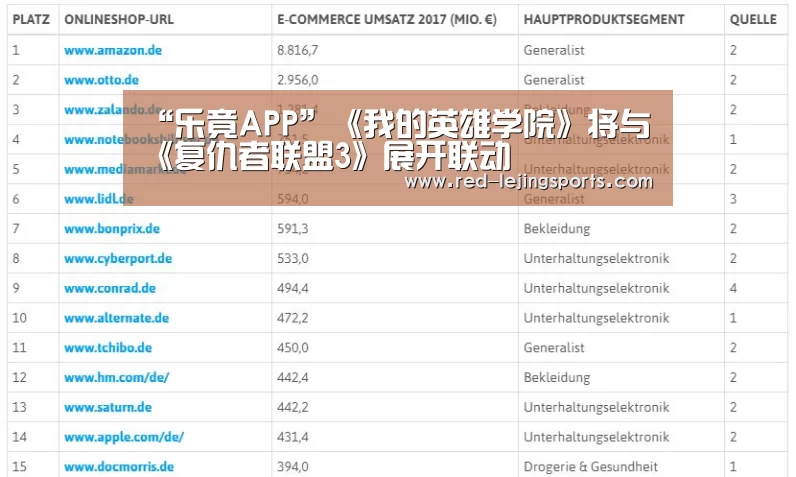
Task: Click Generalist in the tchibo.de row
Action: 554,348
